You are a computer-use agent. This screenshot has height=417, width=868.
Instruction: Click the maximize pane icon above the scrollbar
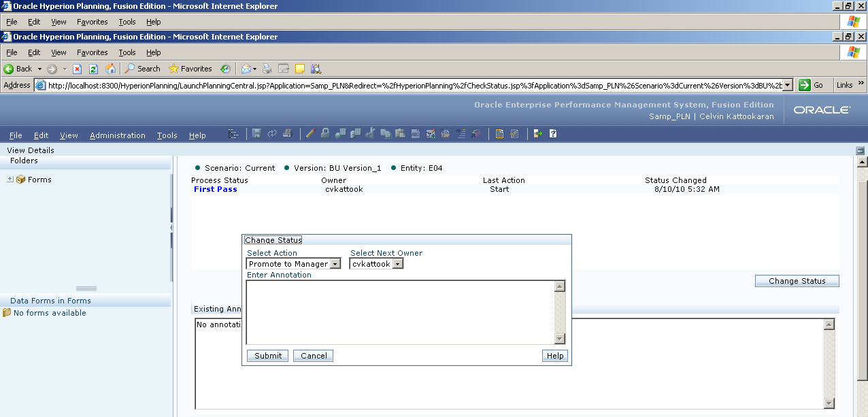(861, 150)
